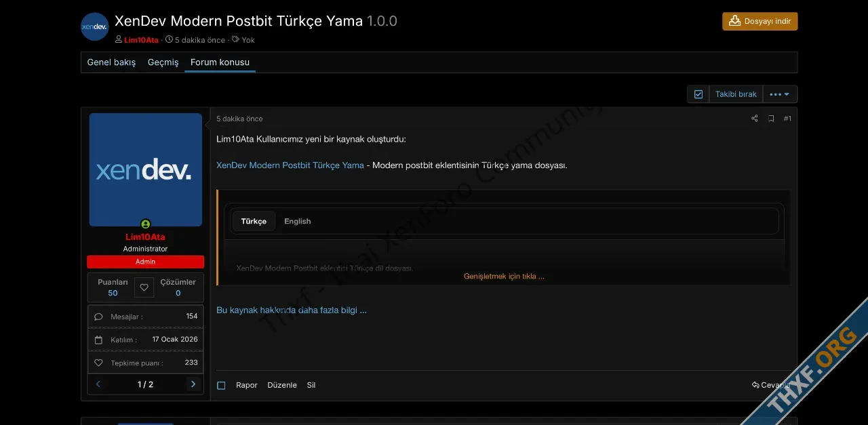Click the red Admin banner badge
This screenshot has height=425, width=868.
pyautogui.click(x=145, y=262)
